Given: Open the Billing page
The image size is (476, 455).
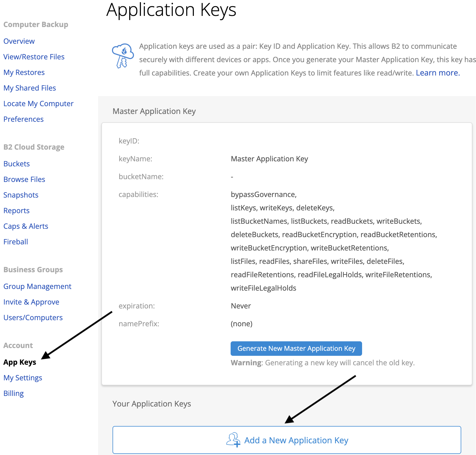Looking at the screenshot, I should 13,393.
